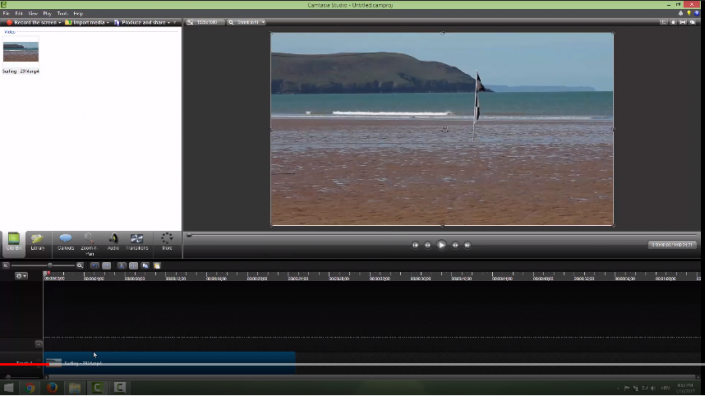
Task: Open Chrome from the taskbar
Action: click(x=30, y=387)
